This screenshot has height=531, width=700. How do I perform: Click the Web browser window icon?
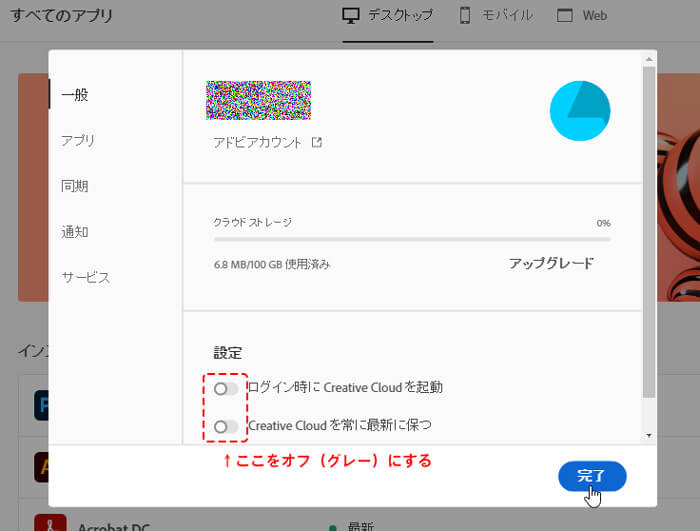click(x=565, y=16)
